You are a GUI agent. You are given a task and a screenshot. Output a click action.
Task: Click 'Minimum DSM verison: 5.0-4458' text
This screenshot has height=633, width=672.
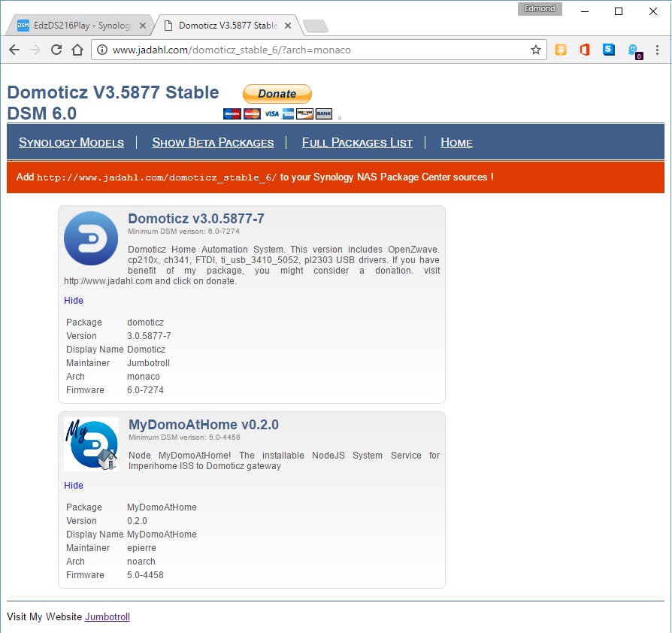pos(184,437)
